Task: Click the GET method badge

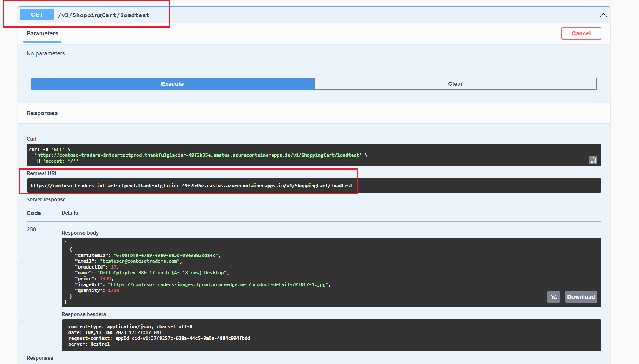Action: [x=37, y=15]
